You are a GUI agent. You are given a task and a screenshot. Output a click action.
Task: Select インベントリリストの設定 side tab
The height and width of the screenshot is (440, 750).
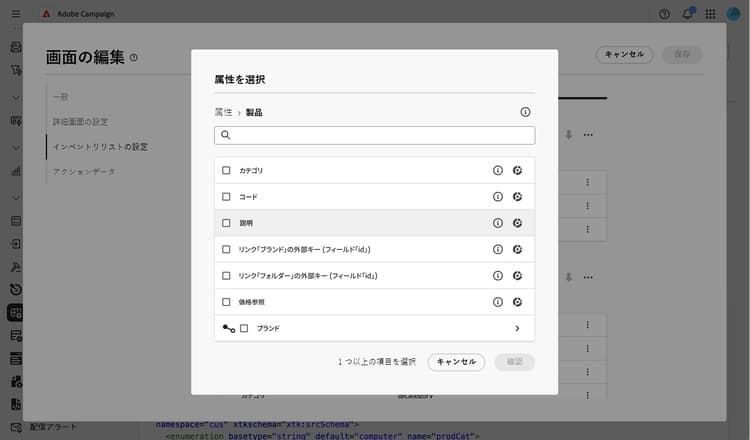point(100,146)
